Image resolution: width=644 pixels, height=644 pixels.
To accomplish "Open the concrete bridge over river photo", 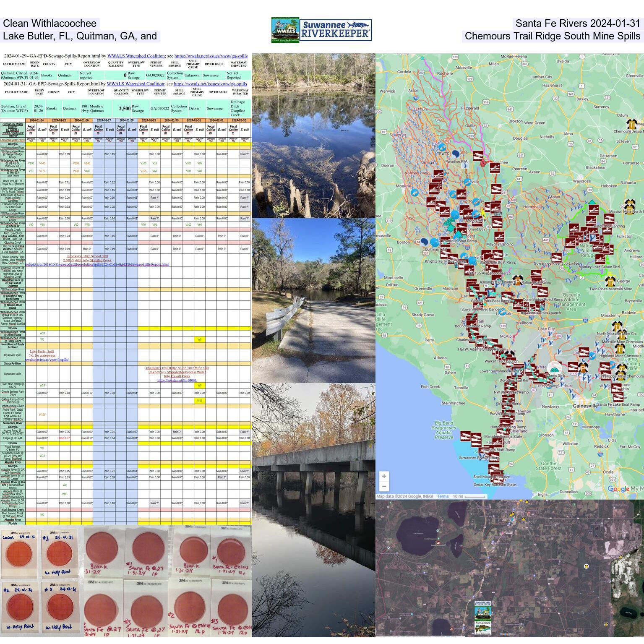I will (313, 510).
